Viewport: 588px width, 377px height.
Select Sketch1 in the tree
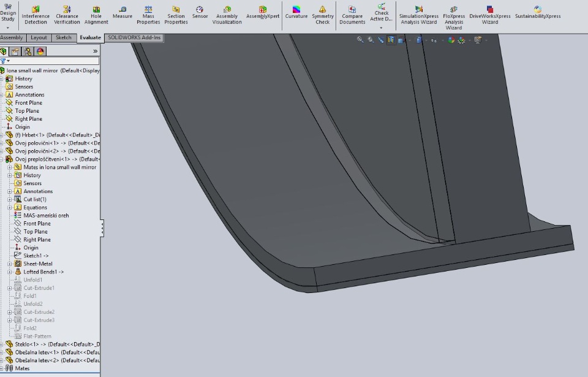(x=31, y=256)
